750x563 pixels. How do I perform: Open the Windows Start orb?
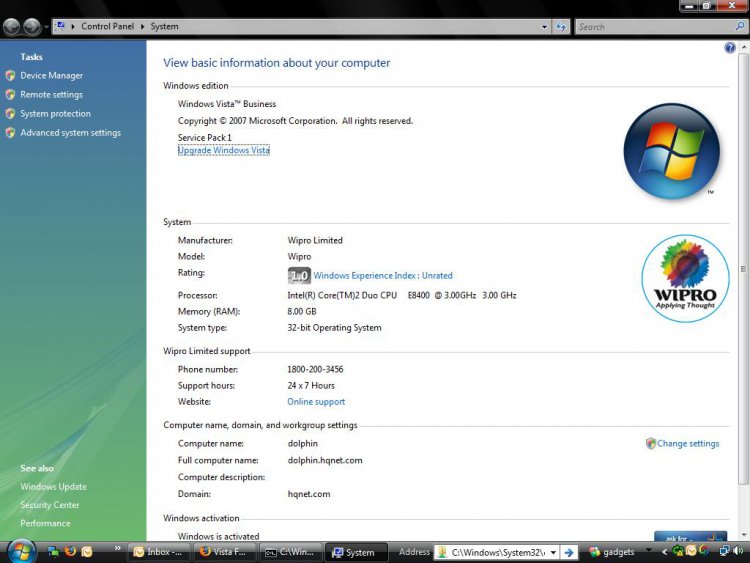(21, 551)
